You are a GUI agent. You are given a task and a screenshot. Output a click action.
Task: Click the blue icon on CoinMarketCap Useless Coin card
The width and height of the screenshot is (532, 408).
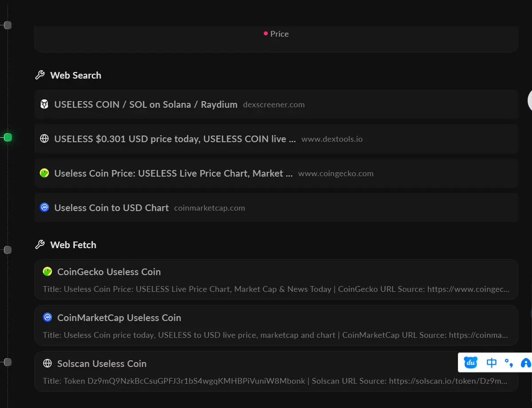coord(47,317)
